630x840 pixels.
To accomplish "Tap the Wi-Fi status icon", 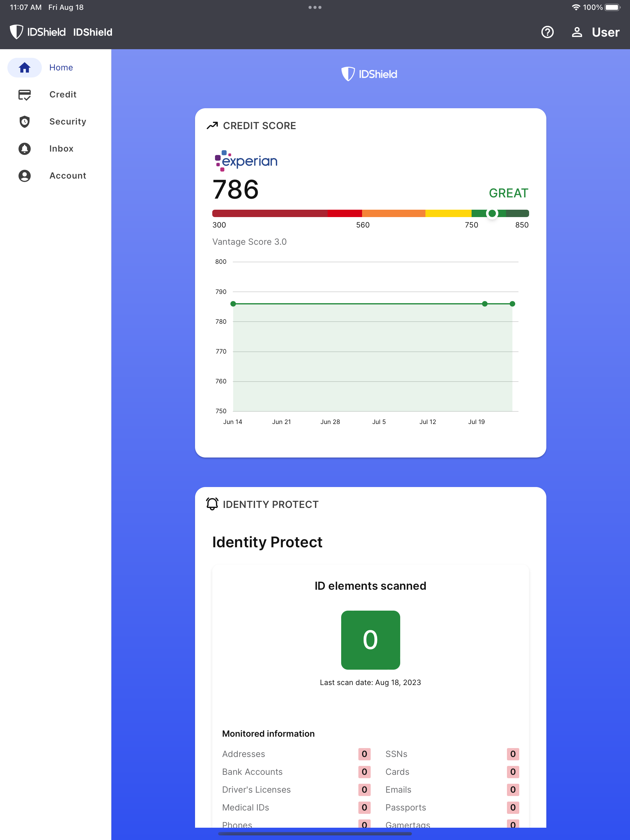I will 576,7.
